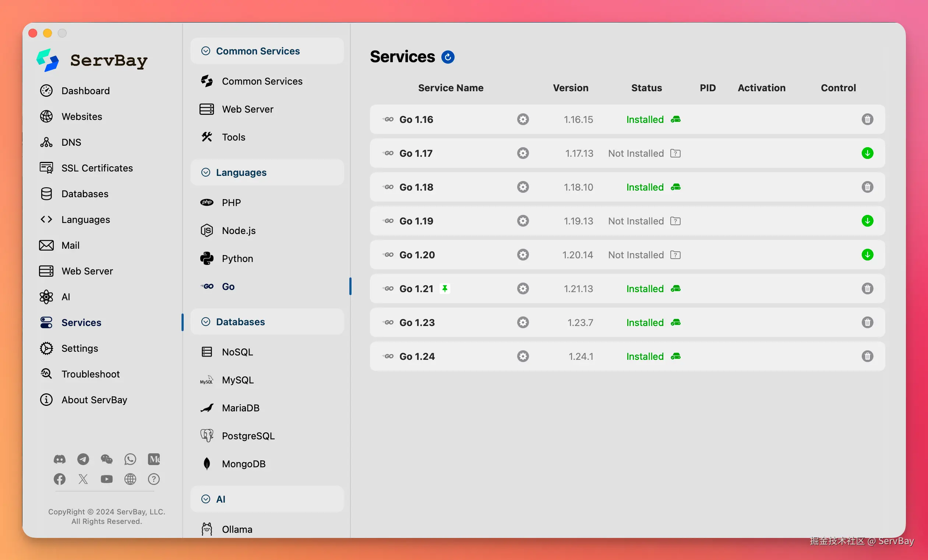The height and width of the screenshot is (560, 928).
Task: Open settings gear for Go 1.16
Action: pos(523,119)
